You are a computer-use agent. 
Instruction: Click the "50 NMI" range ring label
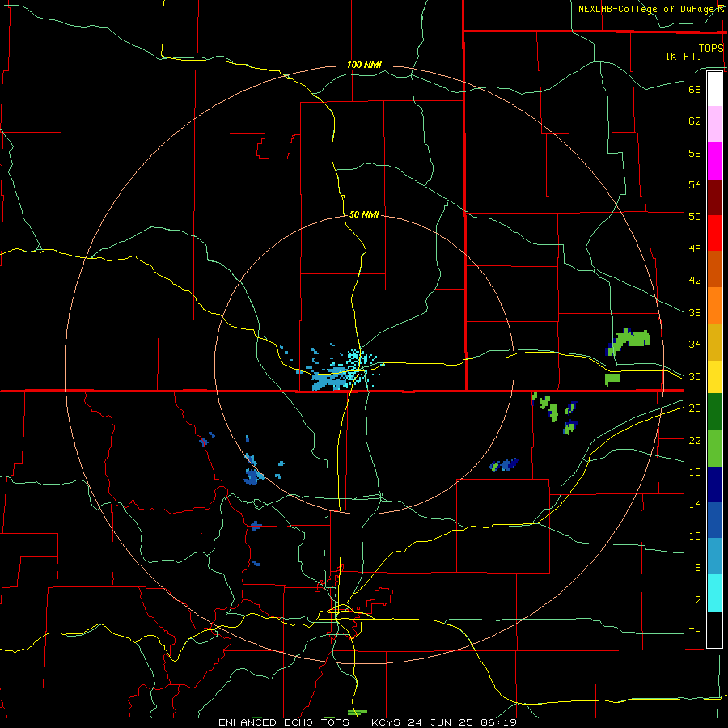click(x=364, y=214)
